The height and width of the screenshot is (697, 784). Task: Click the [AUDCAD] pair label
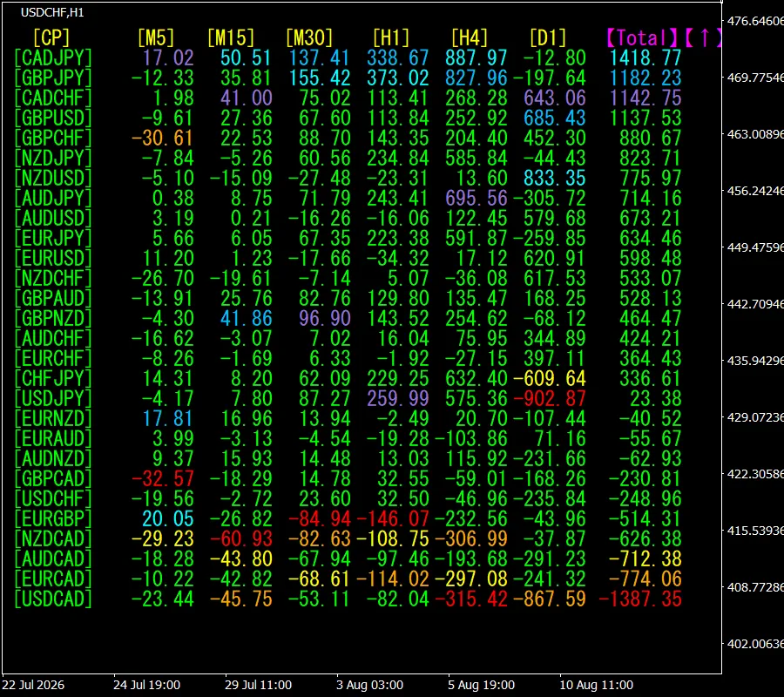coord(53,558)
